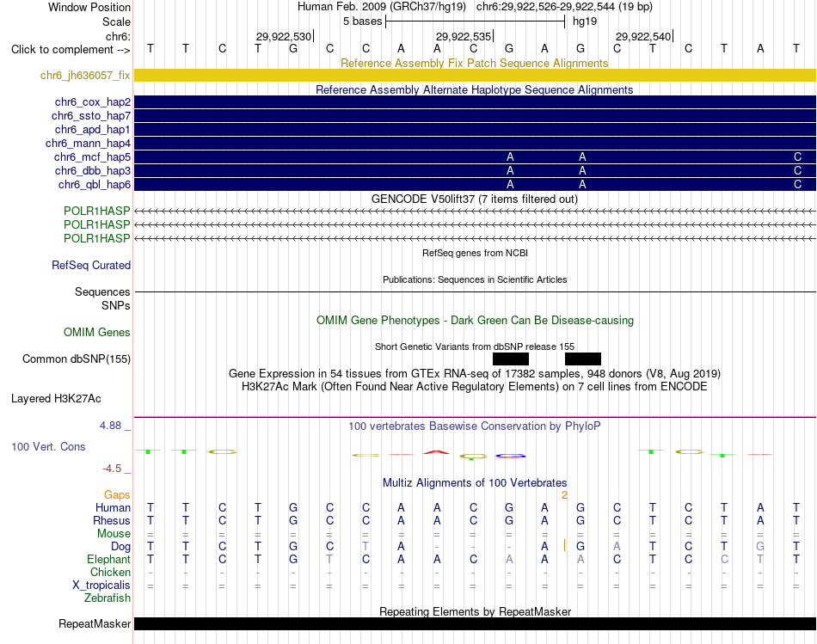The image size is (817, 644).
Task: Click the RepeatMasker track label
Action: pyautogui.click(x=95, y=623)
